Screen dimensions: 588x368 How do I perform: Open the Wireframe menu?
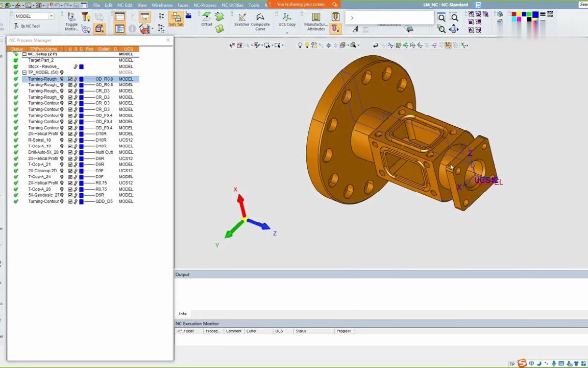[162, 5]
